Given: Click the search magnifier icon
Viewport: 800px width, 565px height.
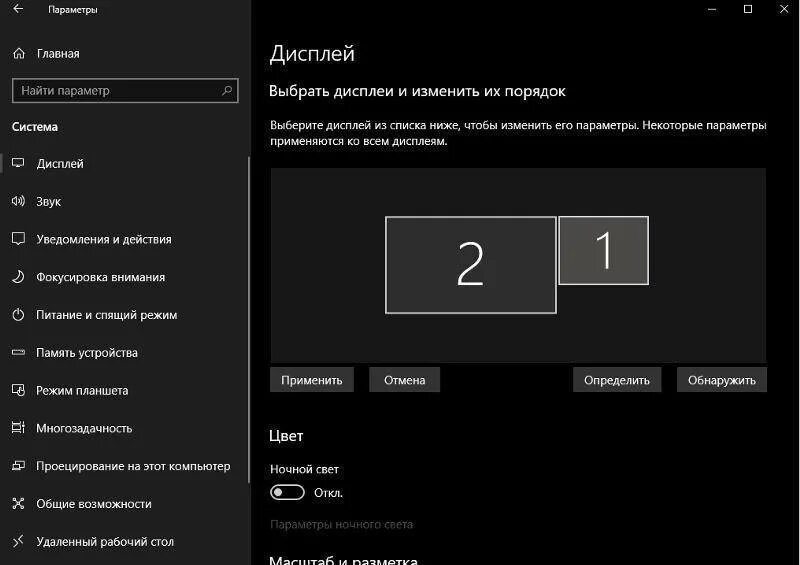Looking at the screenshot, I should (x=227, y=90).
